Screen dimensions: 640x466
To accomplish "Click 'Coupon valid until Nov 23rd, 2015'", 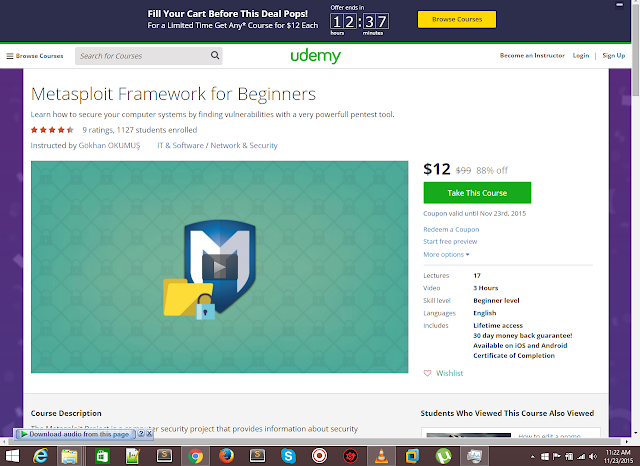I will pyautogui.click(x=474, y=213).
